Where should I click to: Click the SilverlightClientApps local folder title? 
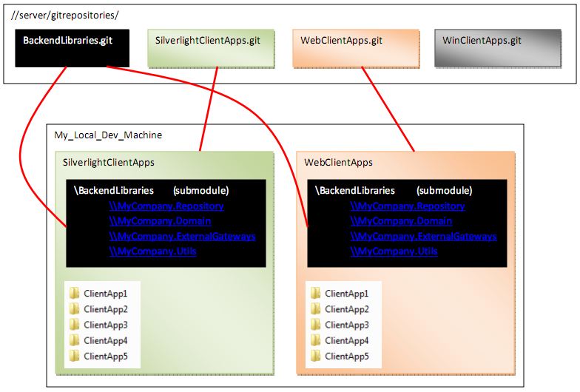click(108, 163)
